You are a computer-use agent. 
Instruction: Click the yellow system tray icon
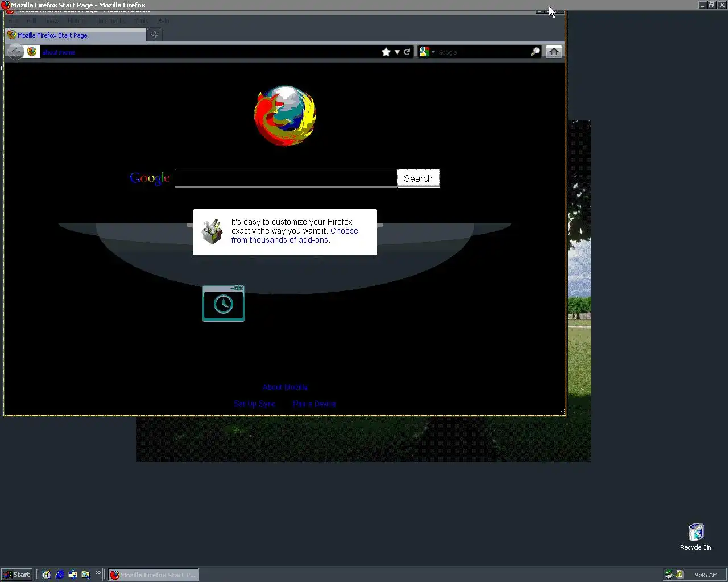pos(680,575)
